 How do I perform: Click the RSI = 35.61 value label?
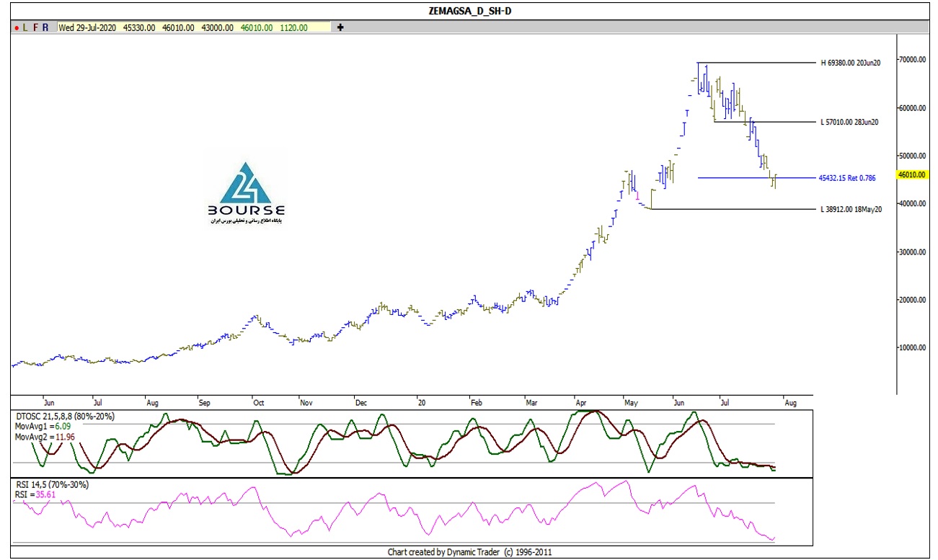[x=36, y=495]
